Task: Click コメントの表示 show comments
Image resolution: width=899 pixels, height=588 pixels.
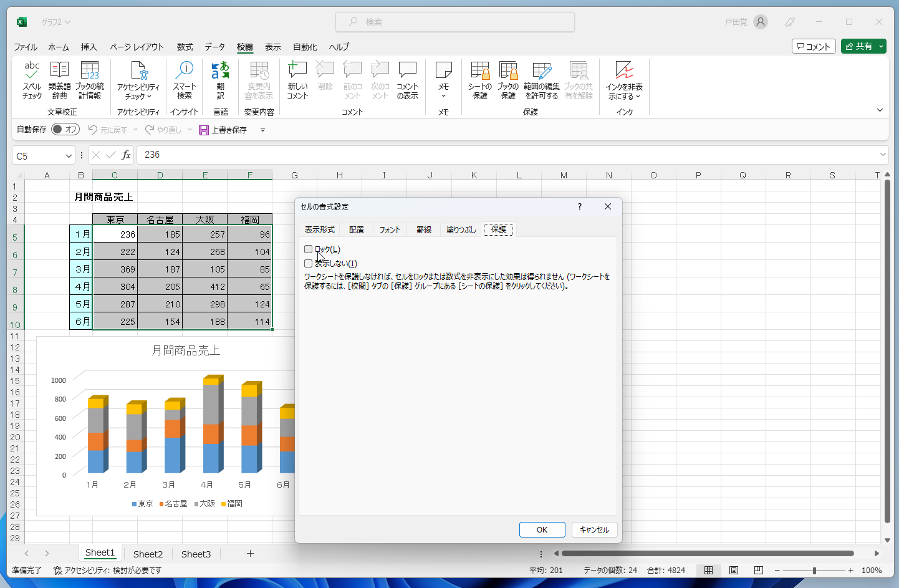Action: (x=407, y=80)
